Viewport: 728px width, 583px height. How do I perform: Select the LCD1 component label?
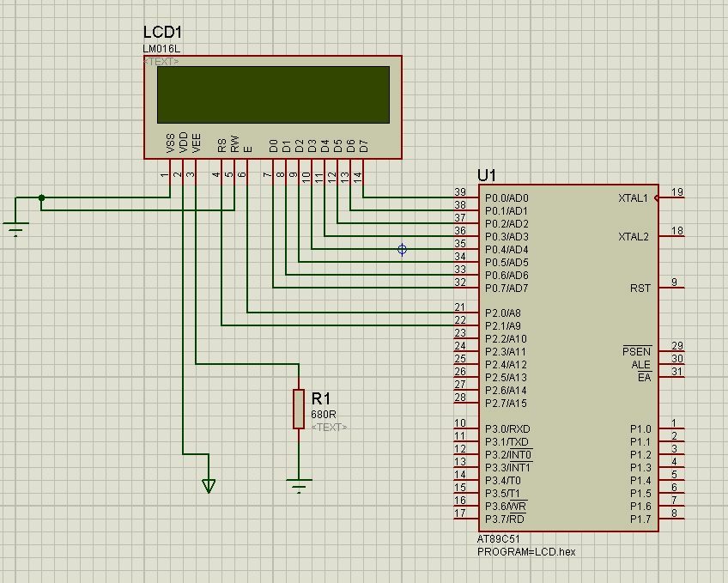(x=162, y=32)
